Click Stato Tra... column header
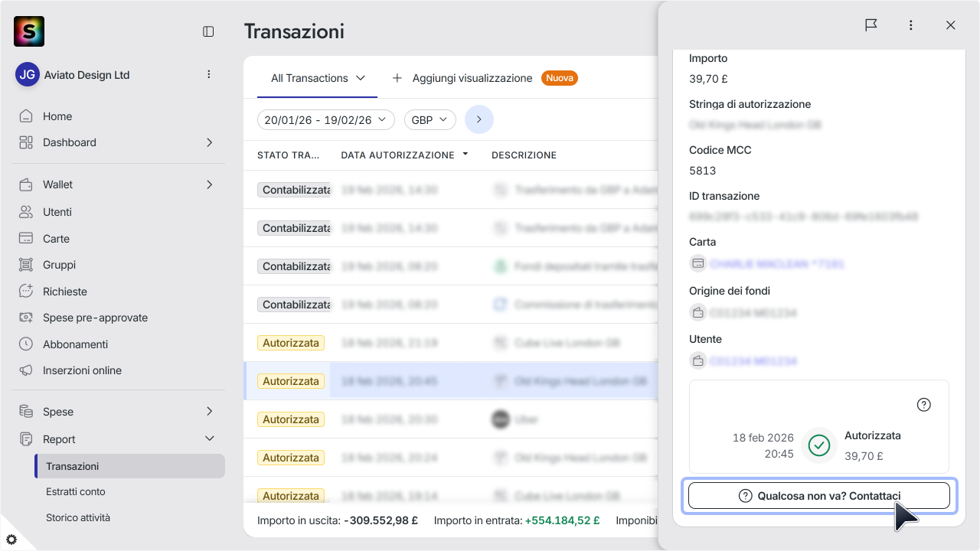 [289, 155]
